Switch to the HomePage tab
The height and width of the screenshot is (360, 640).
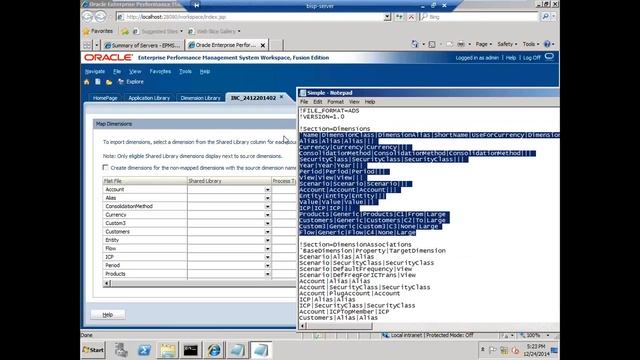[x=105, y=98]
